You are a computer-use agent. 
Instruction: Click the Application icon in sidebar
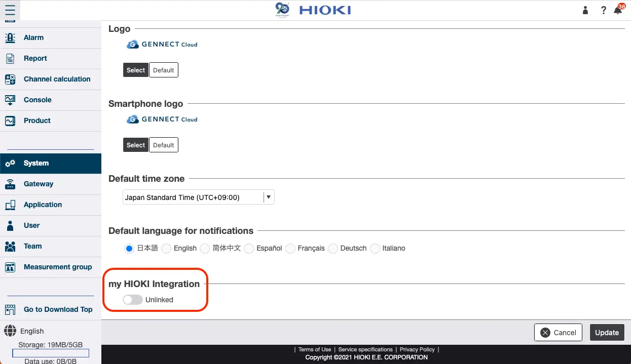10,205
